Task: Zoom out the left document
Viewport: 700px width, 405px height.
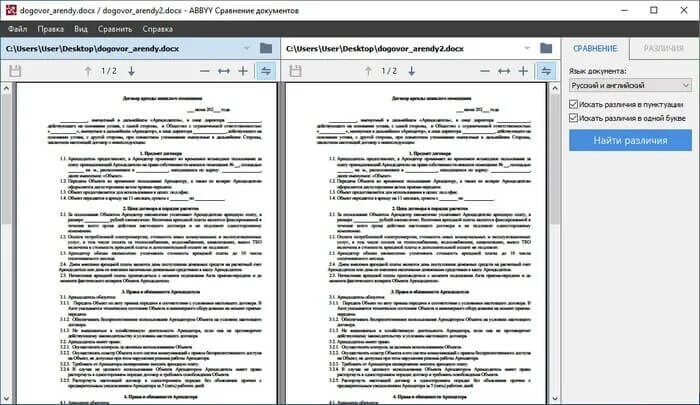Action: (x=204, y=71)
